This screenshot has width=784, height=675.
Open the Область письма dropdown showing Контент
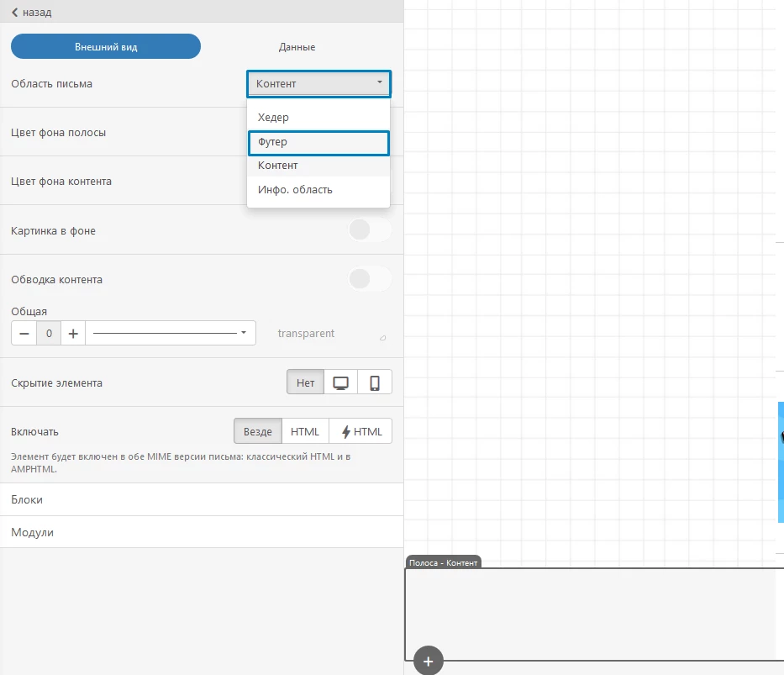[x=318, y=83]
